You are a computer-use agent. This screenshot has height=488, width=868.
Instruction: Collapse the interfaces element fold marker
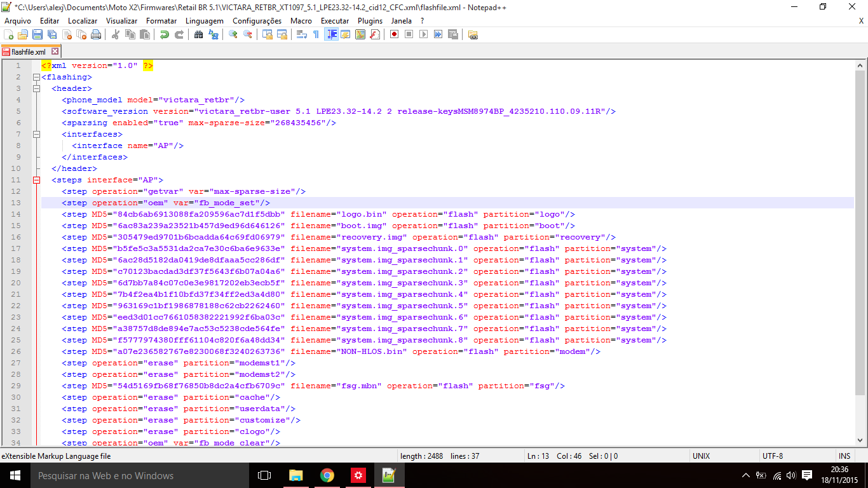point(36,134)
